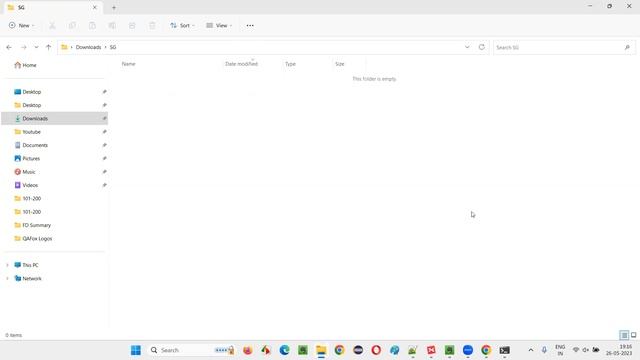Screen dimensions: 640x360
Task: Click the taskbar Search box
Action: pyautogui.click(x=191, y=350)
